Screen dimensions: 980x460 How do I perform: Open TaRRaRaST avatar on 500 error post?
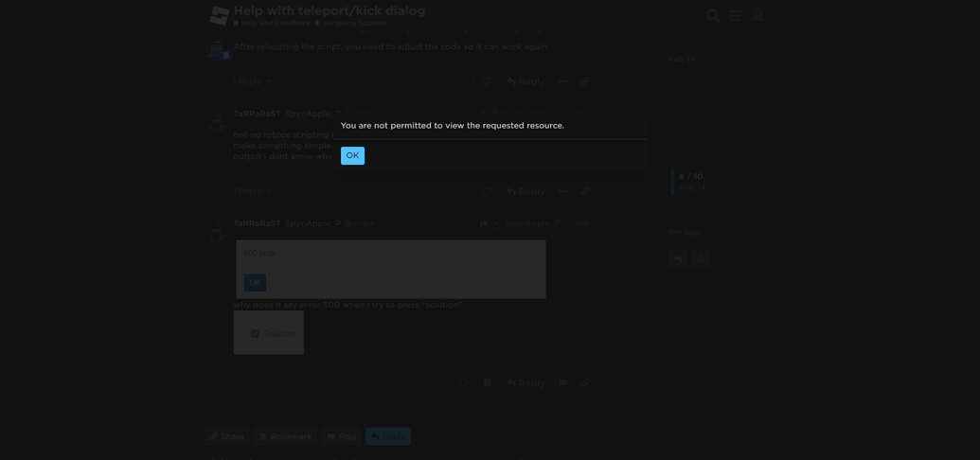coord(216,232)
